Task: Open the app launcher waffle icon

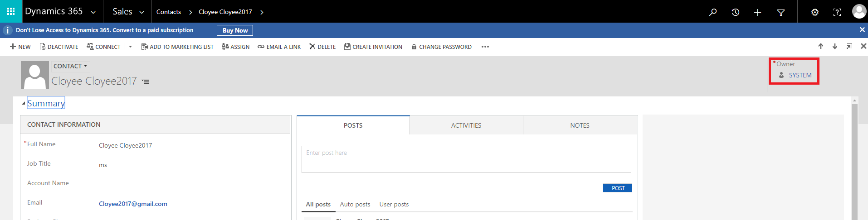Action: [x=11, y=11]
